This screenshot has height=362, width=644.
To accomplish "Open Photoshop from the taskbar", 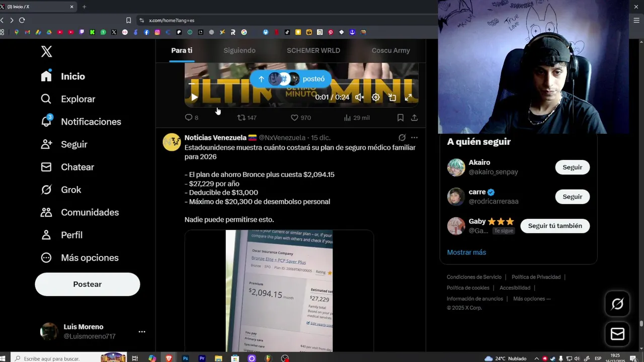I will pos(186,358).
